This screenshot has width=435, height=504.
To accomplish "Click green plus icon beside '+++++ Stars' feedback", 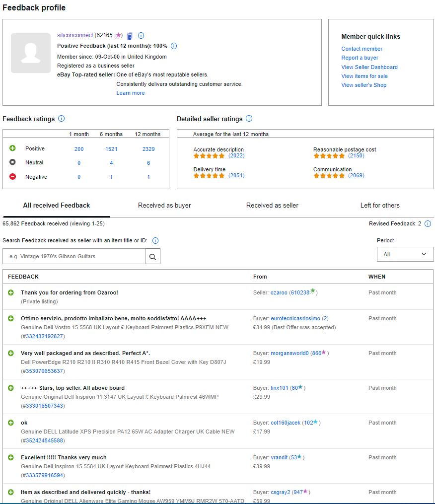I will pyautogui.click(x=11, y=388).
